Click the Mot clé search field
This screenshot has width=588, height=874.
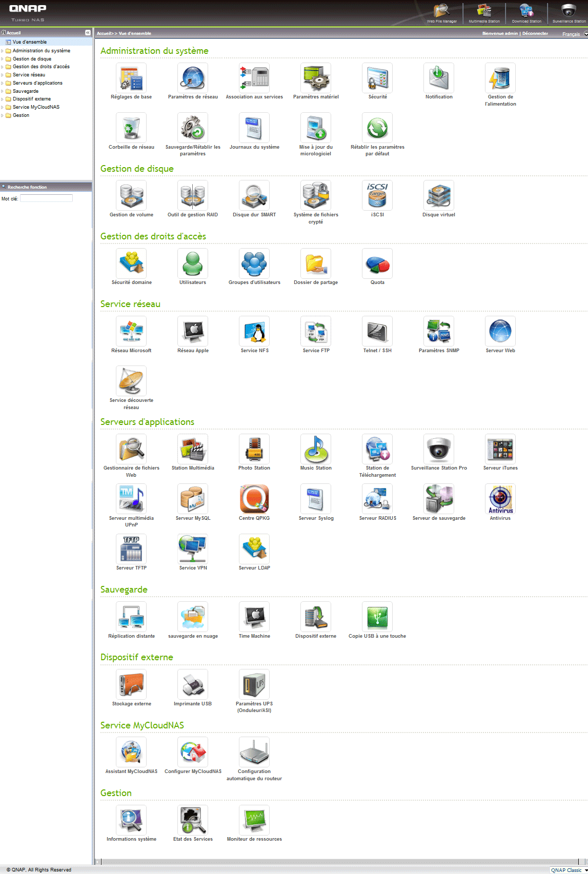pos(46,198)
